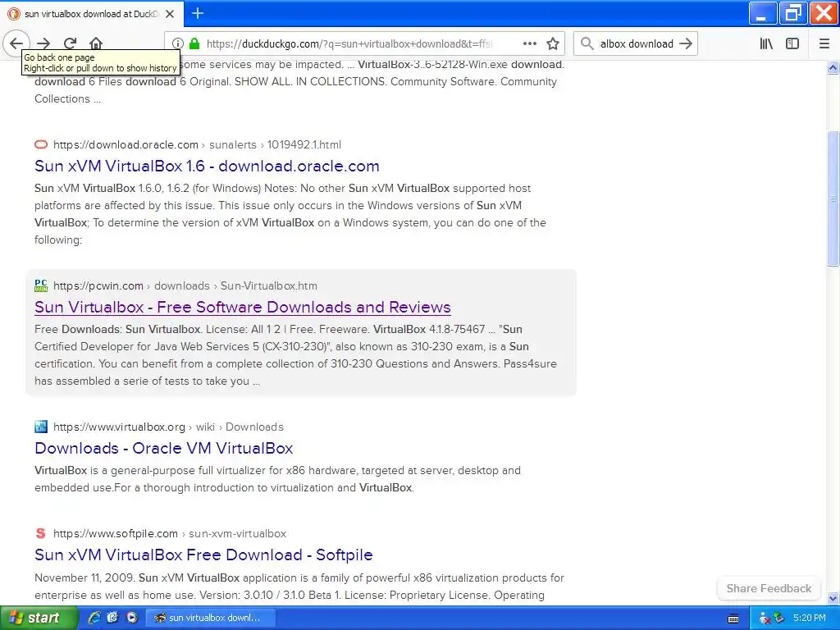The height and width of the screenshot is (630, 840).
Task: Click the second Quick Launch icon, next to Internet Explorer
Action: pos(112,618)
